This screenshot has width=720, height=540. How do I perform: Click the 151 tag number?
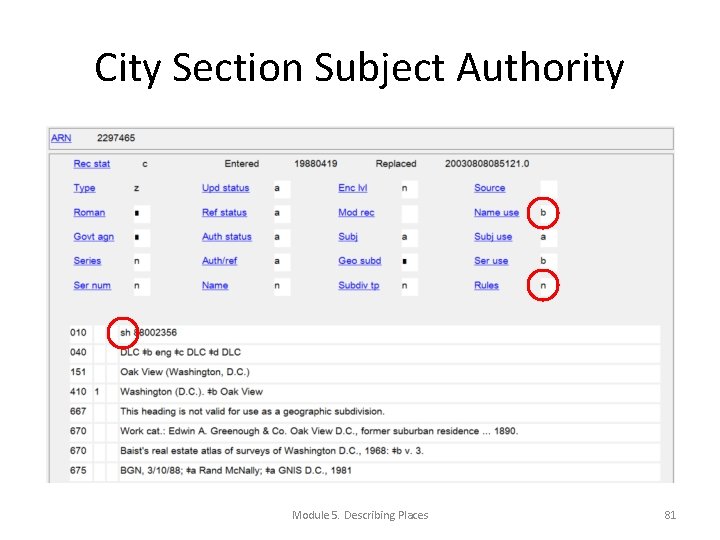tap(78, 372)
